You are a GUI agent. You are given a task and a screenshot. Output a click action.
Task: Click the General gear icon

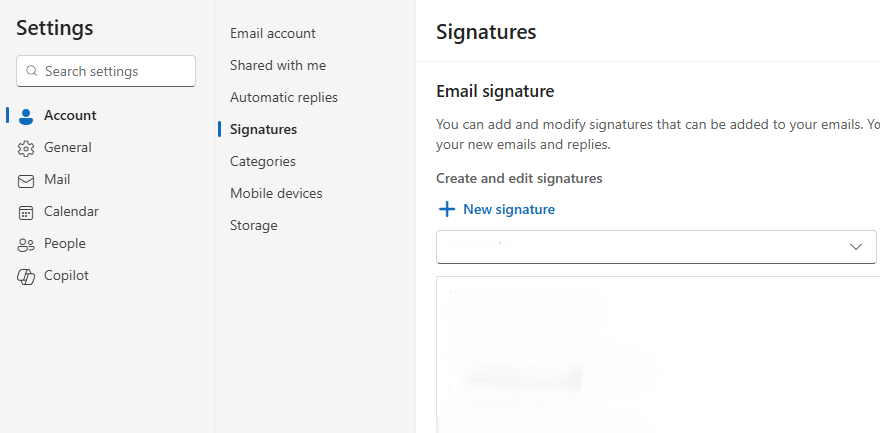(26, 148)
